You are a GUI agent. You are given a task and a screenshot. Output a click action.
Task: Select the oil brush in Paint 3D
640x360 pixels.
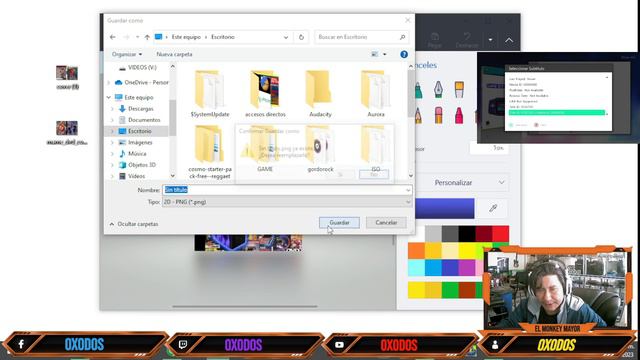pos(459,89)
